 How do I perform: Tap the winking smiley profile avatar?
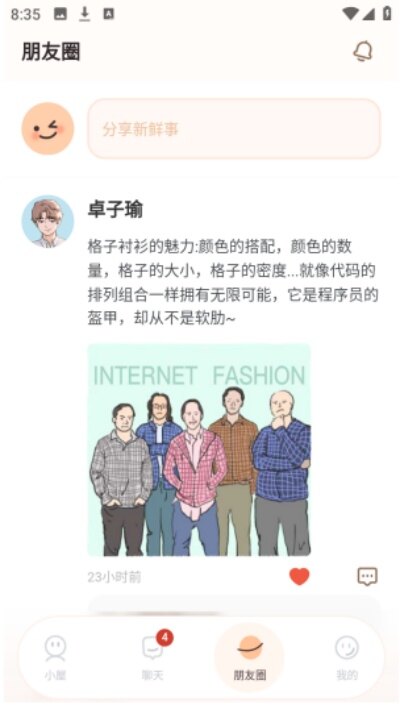(x=48, y=128)
